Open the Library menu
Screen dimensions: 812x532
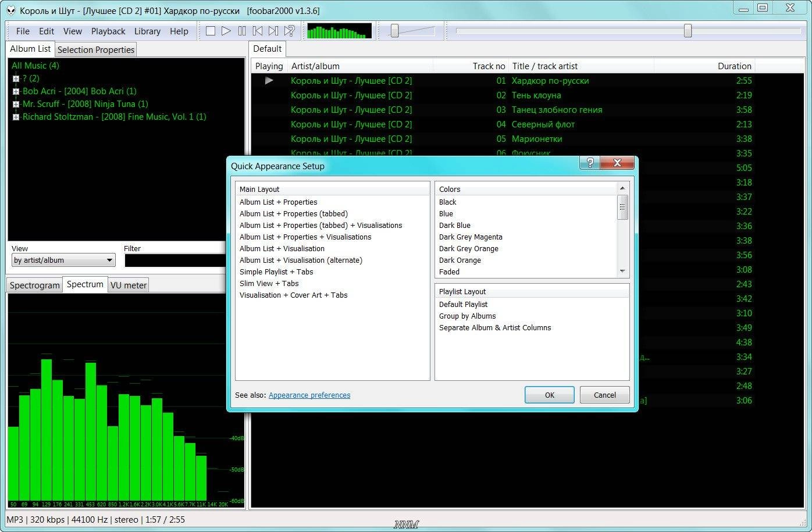pyautogui.click(x=147, y=31)
